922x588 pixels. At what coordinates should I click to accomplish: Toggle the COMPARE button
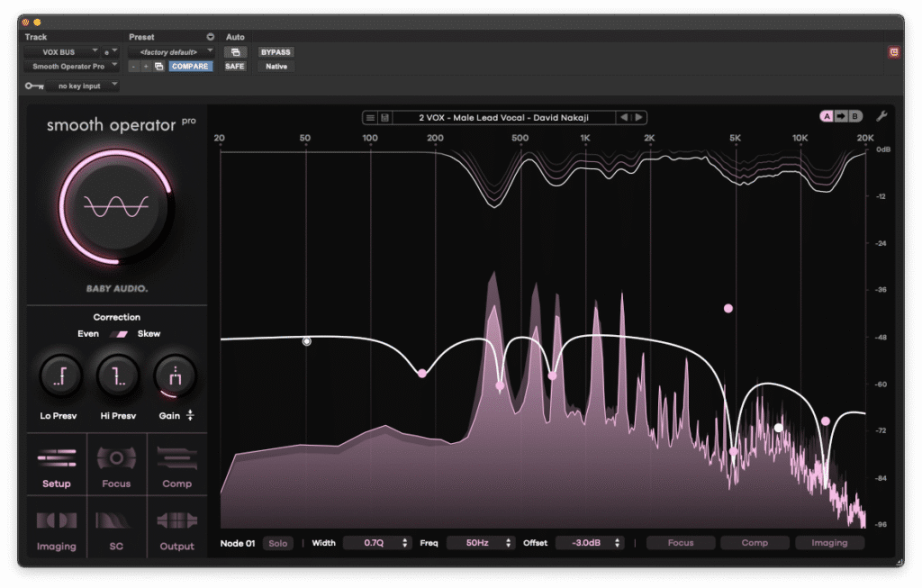[190, 67]
